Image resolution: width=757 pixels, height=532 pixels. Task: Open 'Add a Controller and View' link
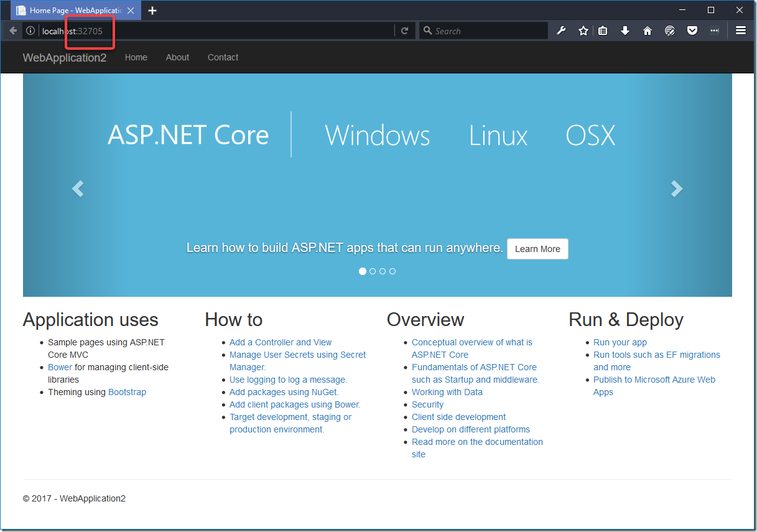click(281, 342)
